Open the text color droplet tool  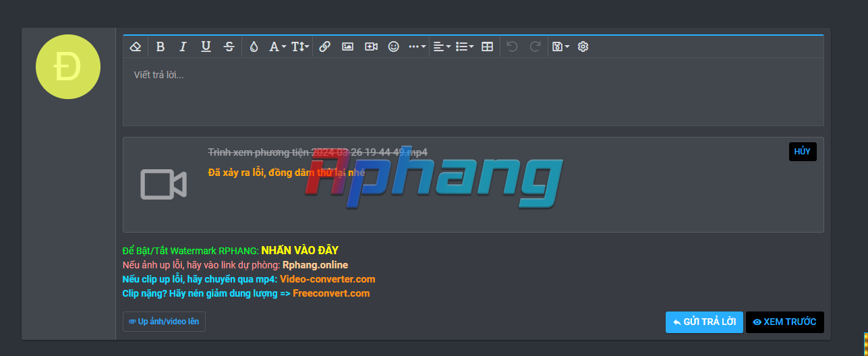(x=254, y=47)
